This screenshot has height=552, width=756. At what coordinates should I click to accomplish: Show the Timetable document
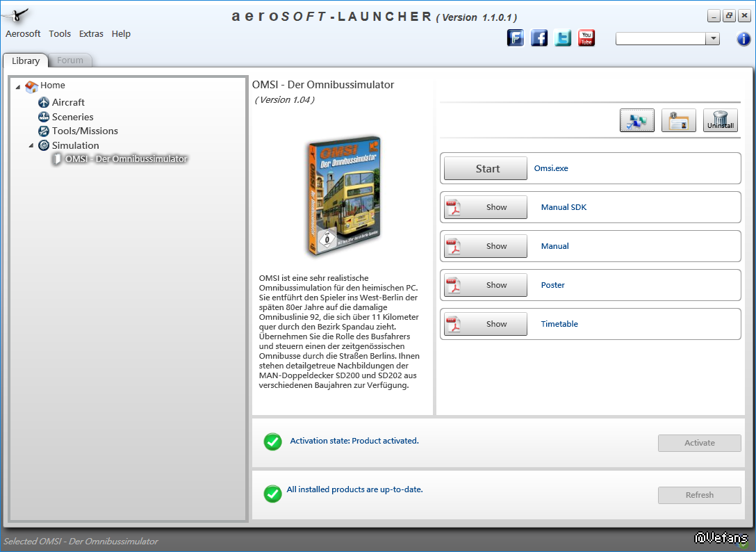pyautogui.click(x=486, y=324)
